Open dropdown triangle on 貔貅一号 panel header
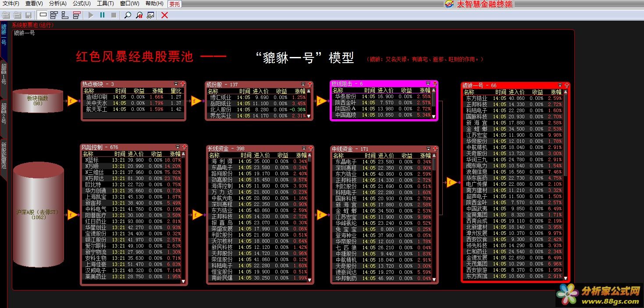 (x=560, y=85)
